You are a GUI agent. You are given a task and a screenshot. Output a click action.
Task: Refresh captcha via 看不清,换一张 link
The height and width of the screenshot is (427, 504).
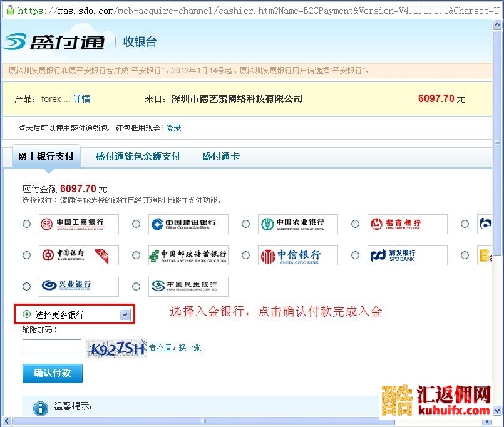tap(175, 347)
